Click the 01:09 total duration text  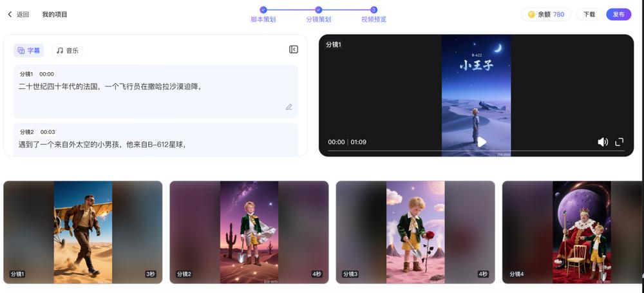point(359,142)
